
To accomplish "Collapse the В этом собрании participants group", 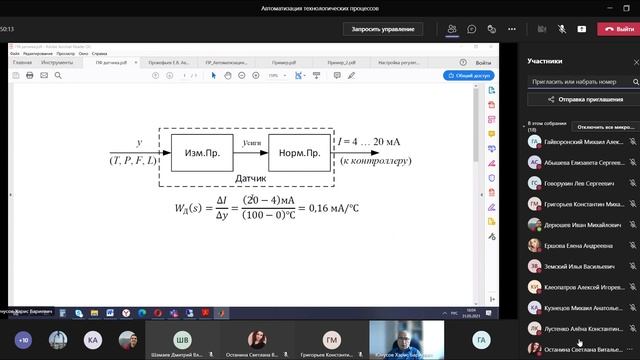I will pyautogui.click(x=524, y=126).
